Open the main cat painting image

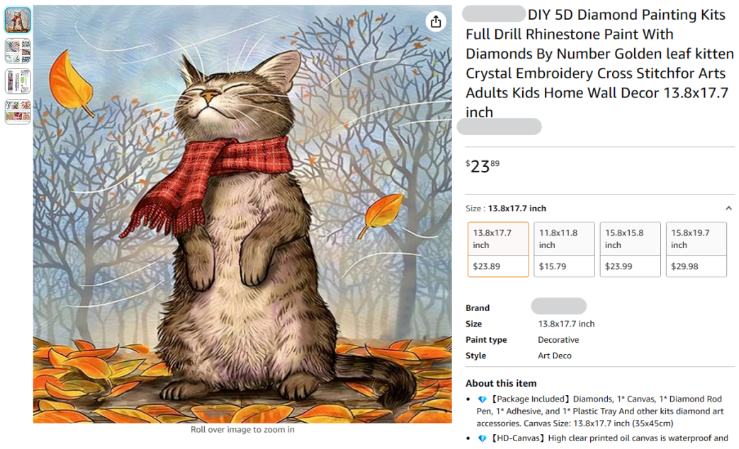242,214
